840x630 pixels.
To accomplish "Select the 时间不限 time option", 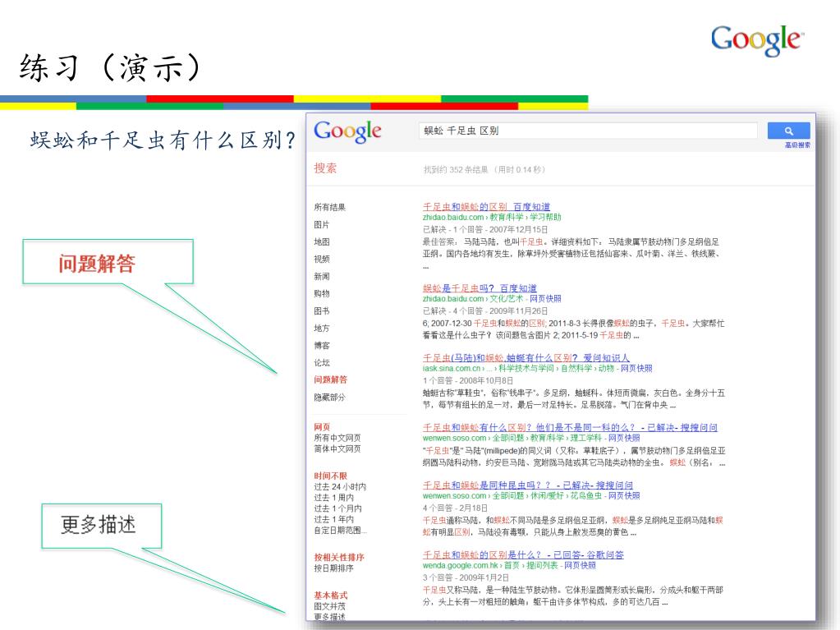I will (331, 476).
